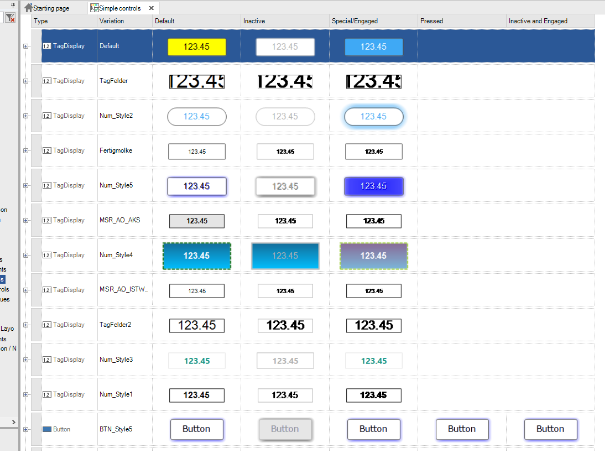
Task: Expand the Fertigmolke row
Action: (25, 150)
